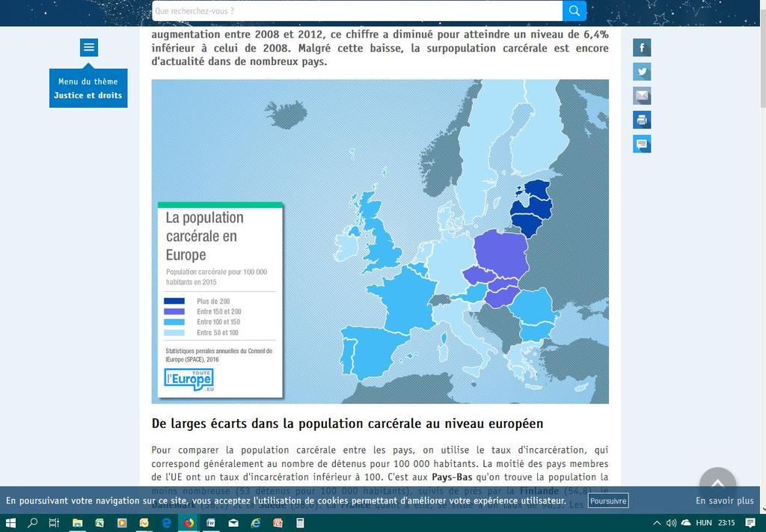Click the volume speaker tray icon
Image resolution: width=766 pixels, height=532 pixels.
coord(671,523)
